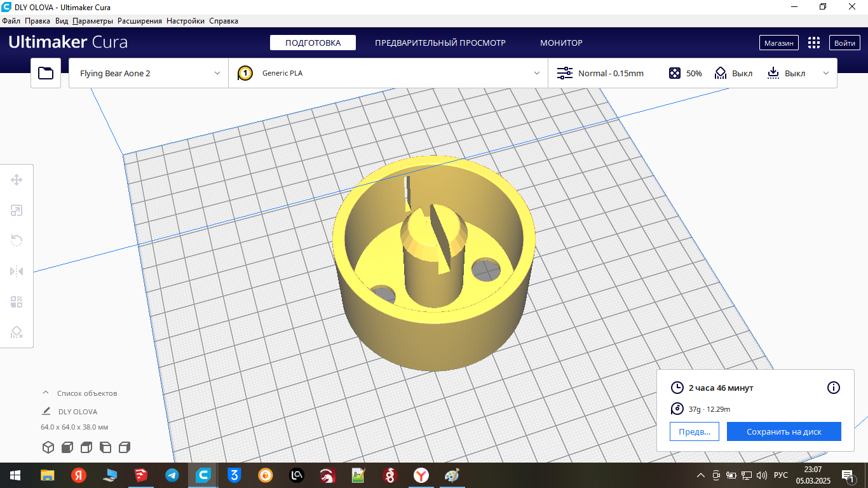Open the Расширения menu
The height and width of the screenshot is (488, 868).
(x=140, y=21)
